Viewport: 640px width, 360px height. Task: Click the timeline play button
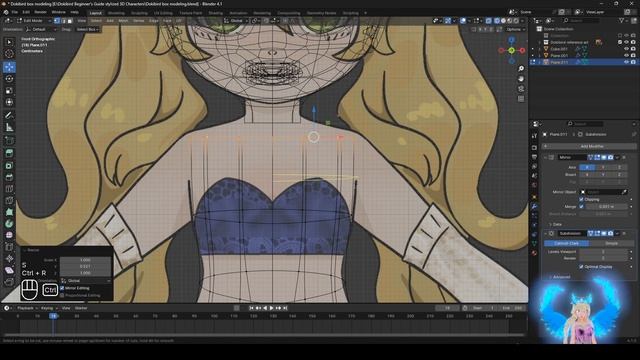click(271, 308)
